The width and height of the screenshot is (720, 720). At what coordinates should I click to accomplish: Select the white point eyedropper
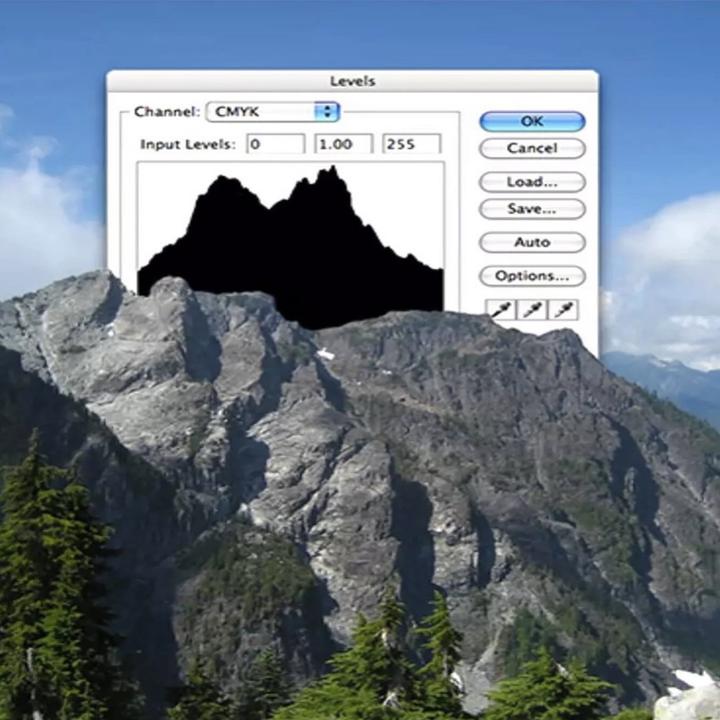(x=564, y=309)
